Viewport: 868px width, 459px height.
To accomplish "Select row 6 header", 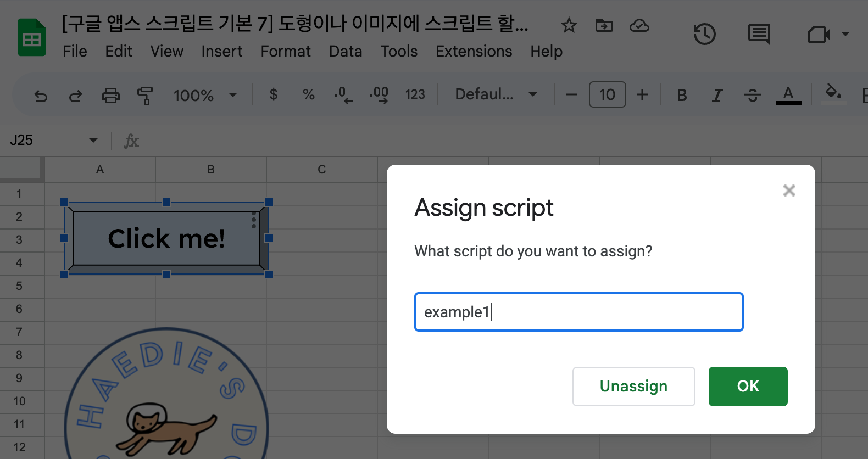I will 19,309.
